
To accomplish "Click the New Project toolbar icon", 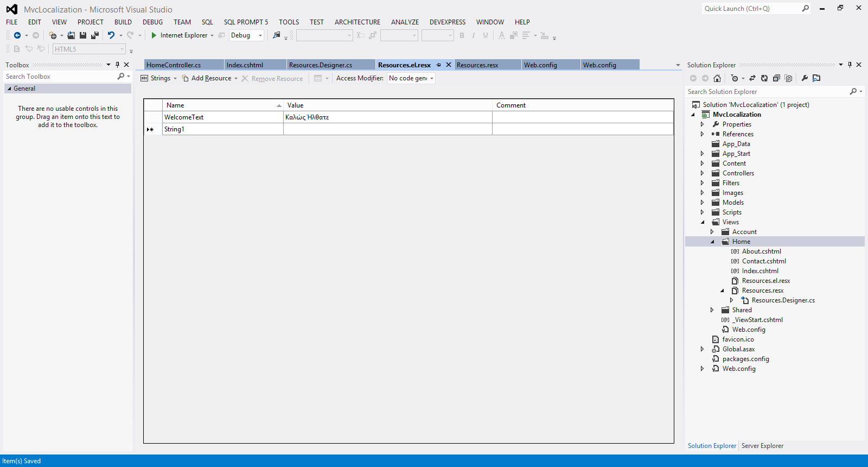I will click(x=53, y=35).
